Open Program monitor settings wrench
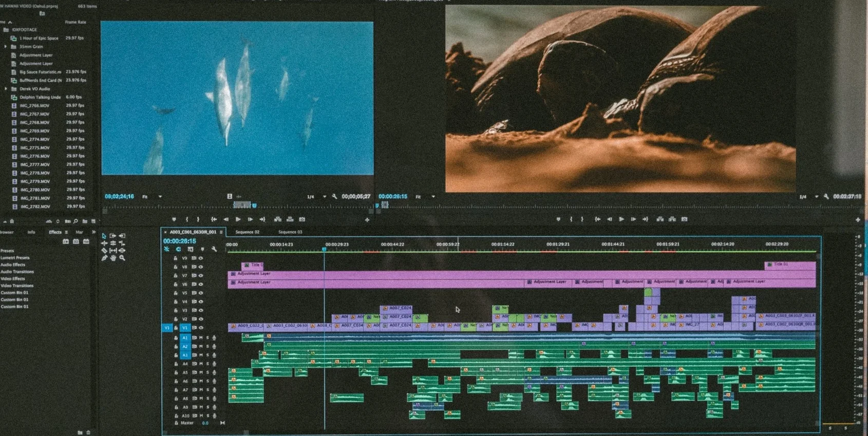The image size is (868, 436). click(x=826, y=197)
